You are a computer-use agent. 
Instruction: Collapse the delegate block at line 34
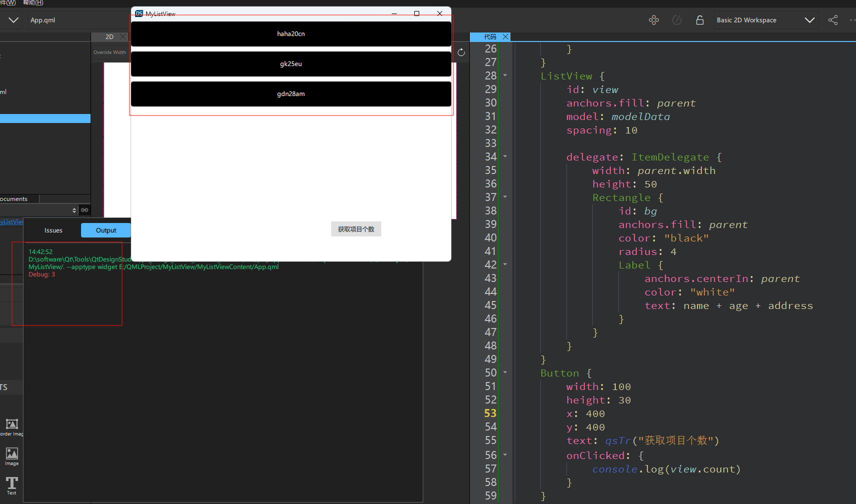pos(505,156)
